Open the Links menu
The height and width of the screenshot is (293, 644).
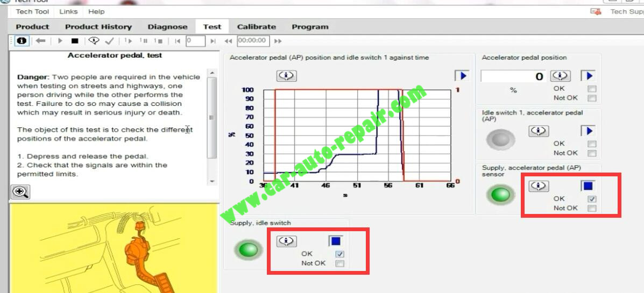pyautogui.click(x=68, y=11)
